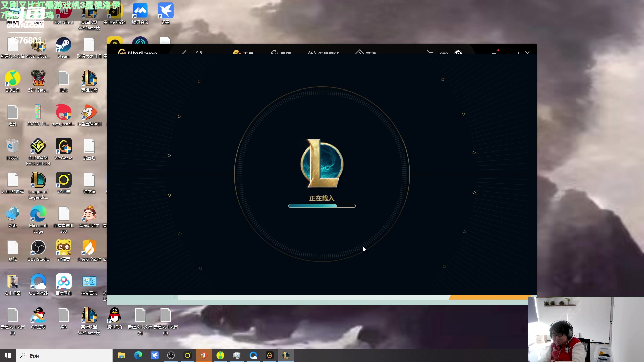Switch to QQ浏览器 in the taskbar

point(253,355)
